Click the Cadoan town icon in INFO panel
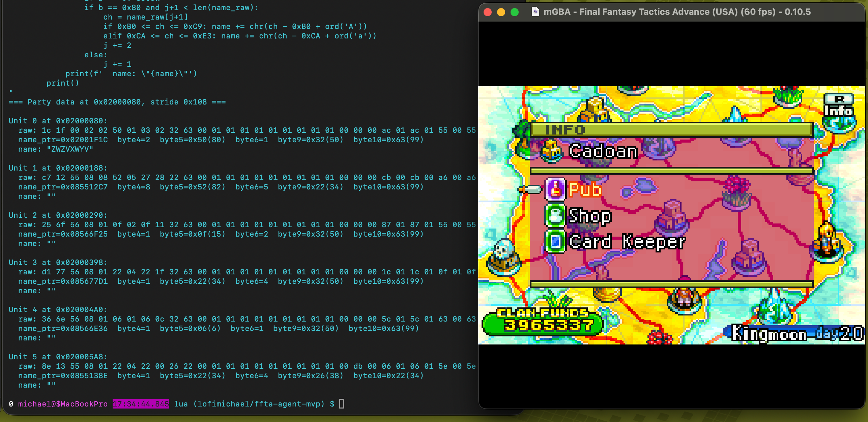Screen dimensions: 868x422 click(551, 151)
